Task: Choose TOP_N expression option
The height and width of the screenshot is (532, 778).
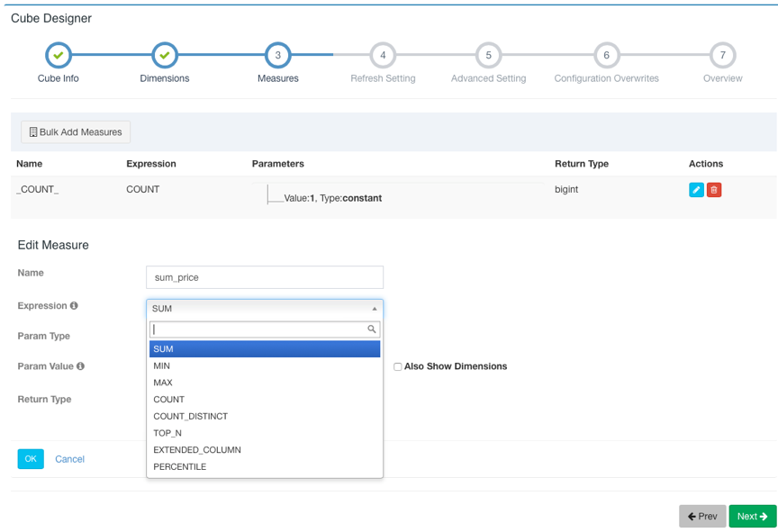Action: [x=167, y=433]
